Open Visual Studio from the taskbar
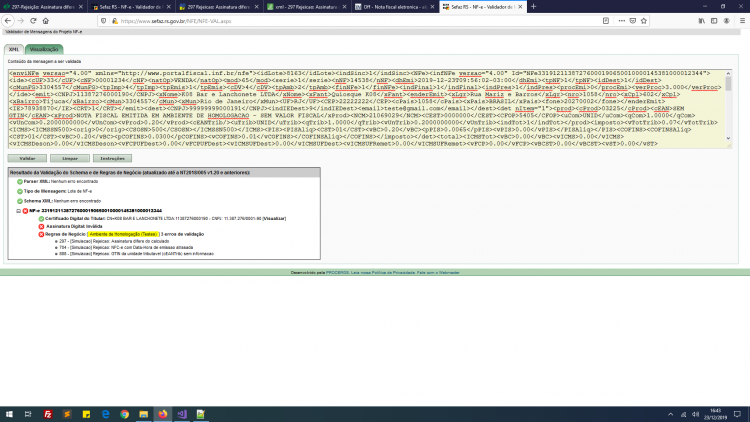This screenshot has height=422, width=750. pos(182,414)
